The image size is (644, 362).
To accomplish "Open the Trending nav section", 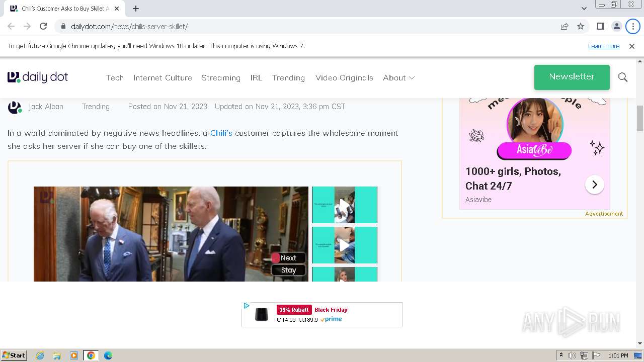I will tap(288, 77).
